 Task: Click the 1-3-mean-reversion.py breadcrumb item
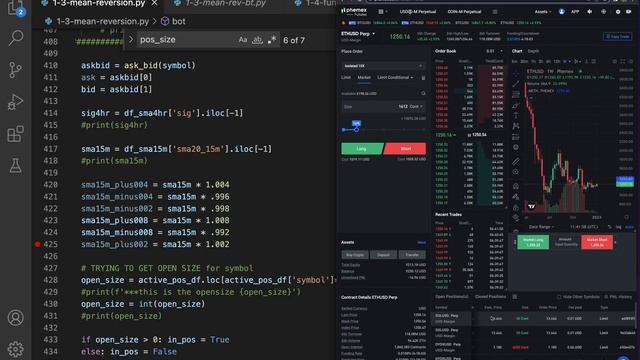(x=97, y=21)
